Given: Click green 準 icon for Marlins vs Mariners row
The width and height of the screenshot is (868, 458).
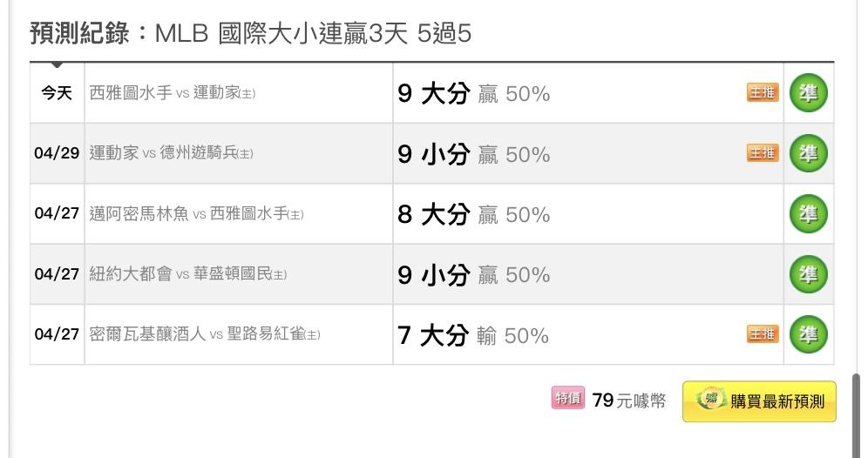Looking at the screenshot, I should coord(808,213).
